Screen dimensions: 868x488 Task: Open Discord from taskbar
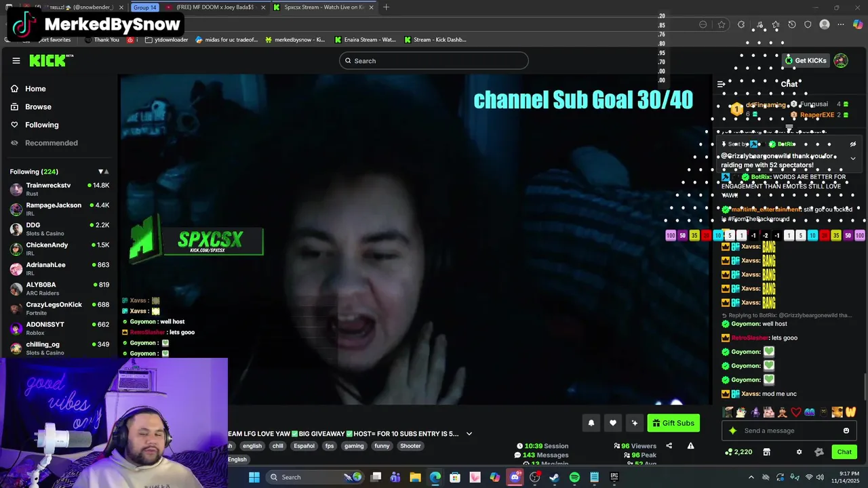click(x=515, y=477)
